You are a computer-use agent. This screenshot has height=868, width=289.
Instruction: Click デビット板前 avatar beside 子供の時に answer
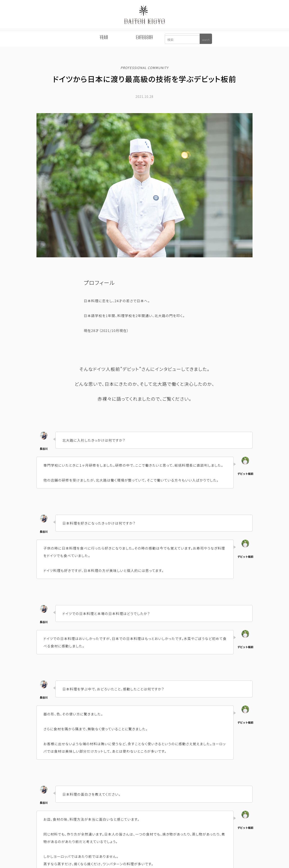(245, 543)
